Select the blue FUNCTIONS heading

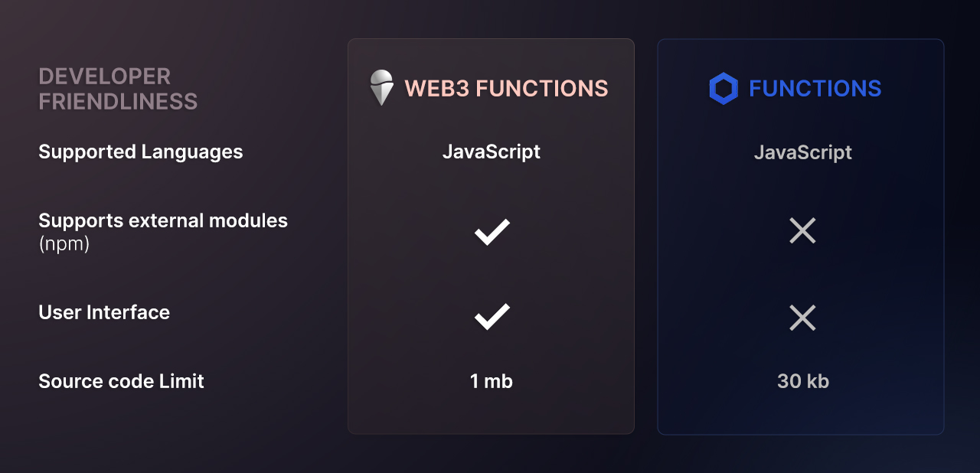[815, 89]
